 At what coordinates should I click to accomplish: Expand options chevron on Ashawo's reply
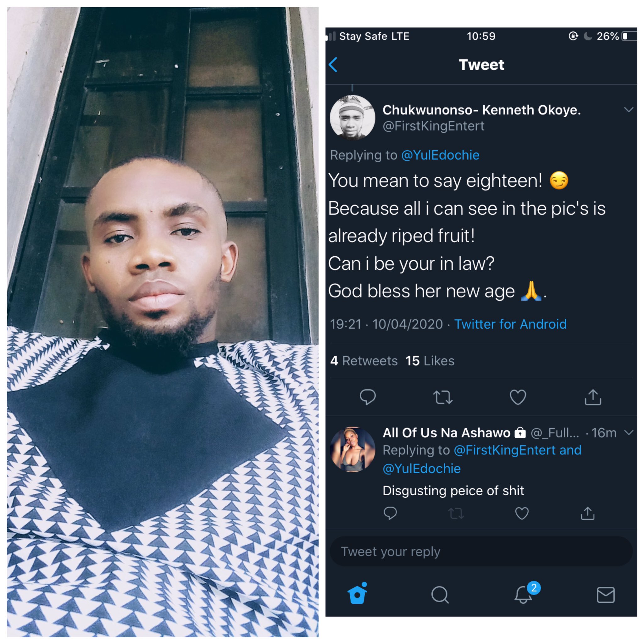point(628,433)
